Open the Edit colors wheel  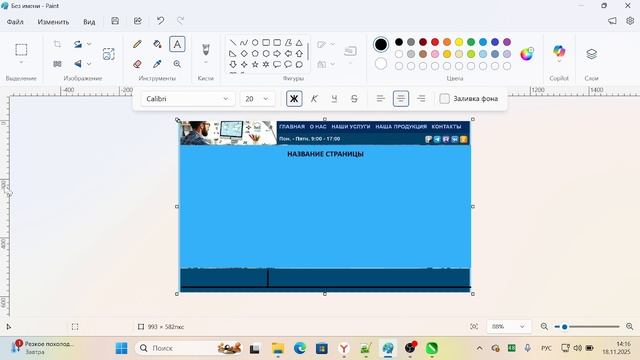(x=527, y=54)
